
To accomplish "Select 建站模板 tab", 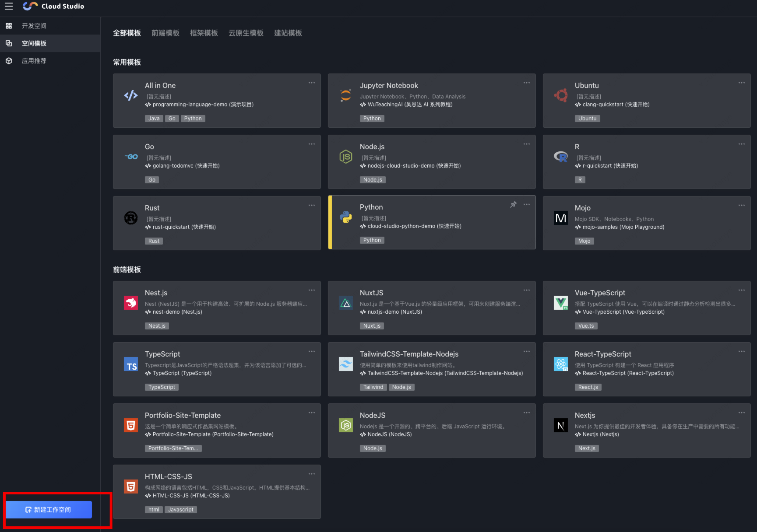I will pyautogui.click(x=288, y=33).
